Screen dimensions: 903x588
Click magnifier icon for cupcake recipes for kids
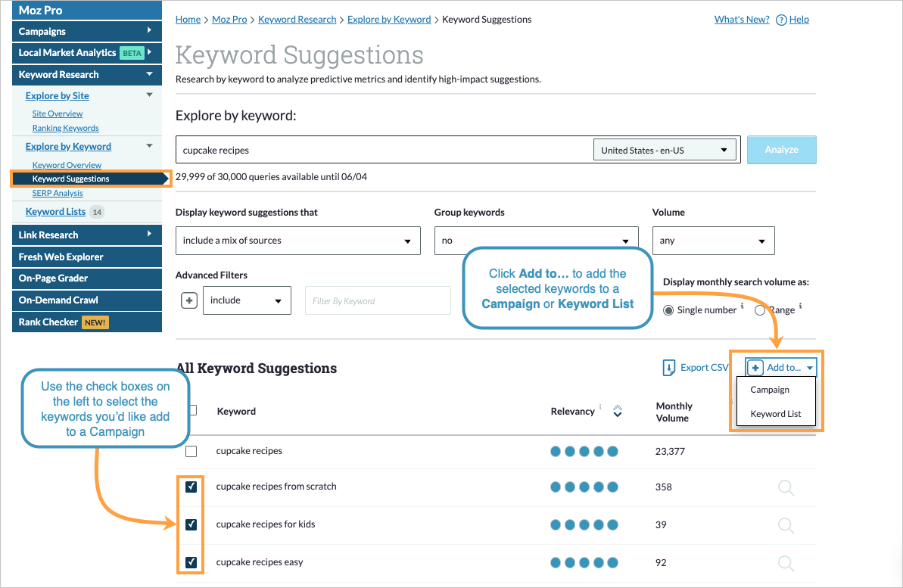pyautogui.click(x=786, y=524)
